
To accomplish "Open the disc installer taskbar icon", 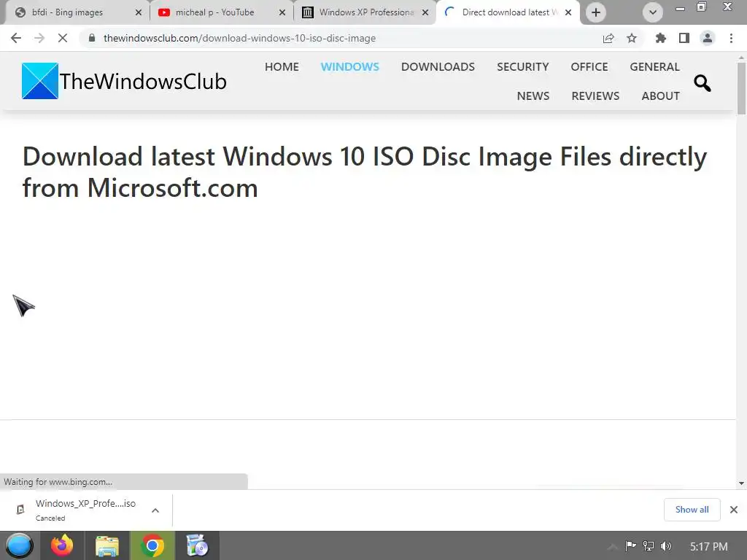I will click(x=197, y=545).
